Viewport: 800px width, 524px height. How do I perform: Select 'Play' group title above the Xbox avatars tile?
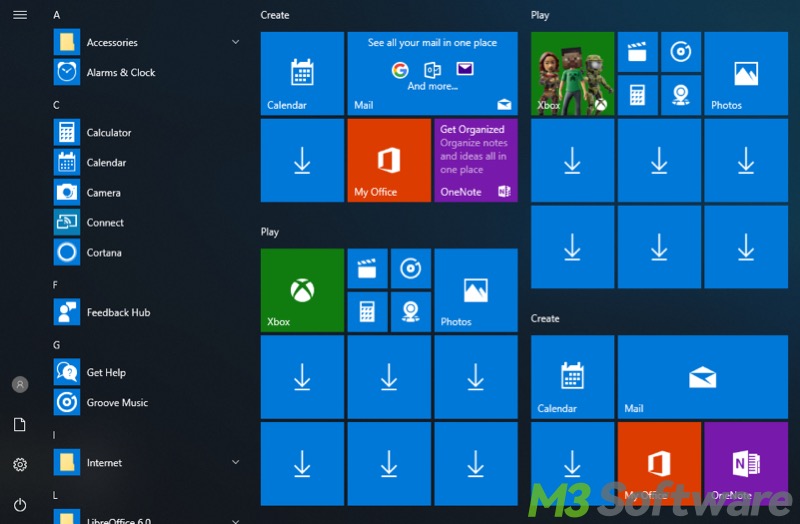coord(540,15)
